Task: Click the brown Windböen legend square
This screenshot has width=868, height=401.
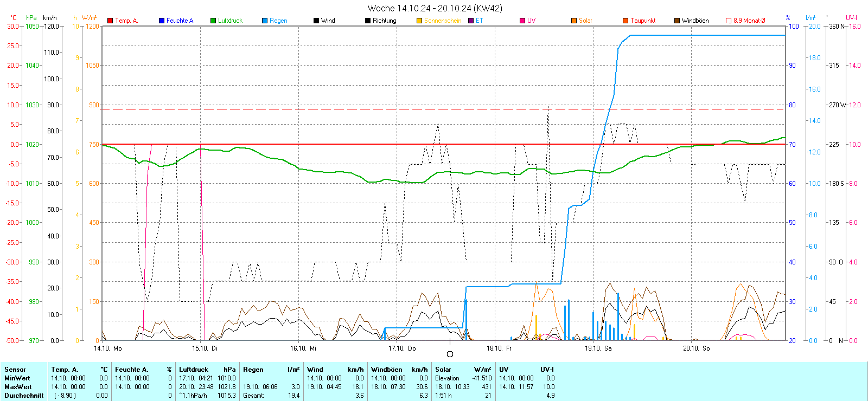Action: click(677, 21)
